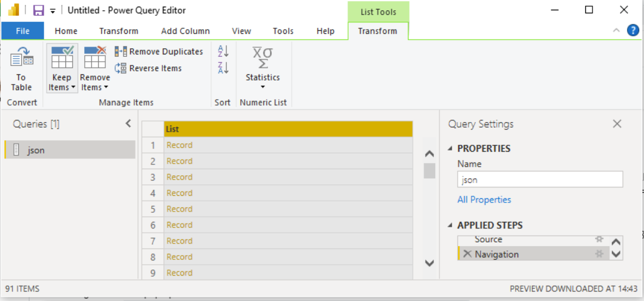Click the Record link in row 9
Viewport: 644px width, 301px height.
coord(180,273)
